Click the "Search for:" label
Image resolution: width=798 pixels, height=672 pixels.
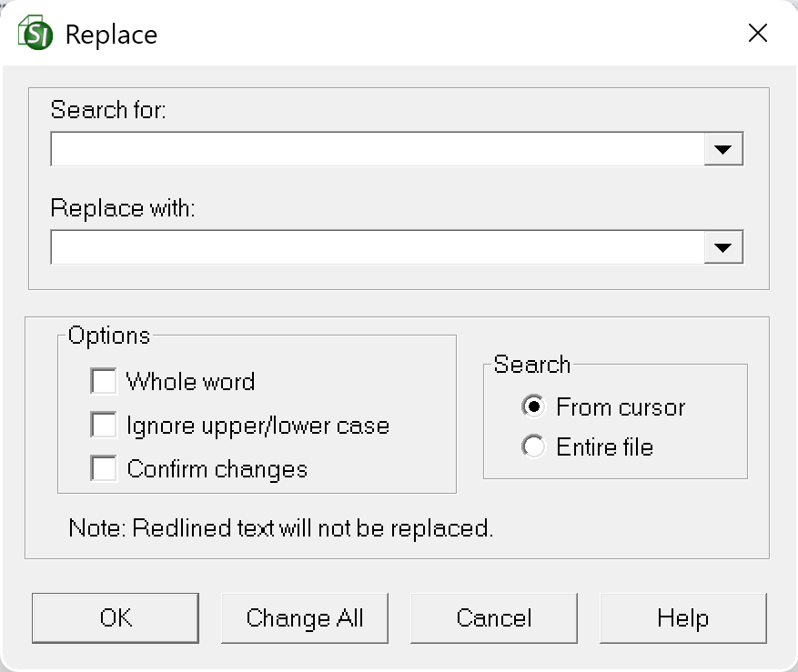[x=109, y=110]
